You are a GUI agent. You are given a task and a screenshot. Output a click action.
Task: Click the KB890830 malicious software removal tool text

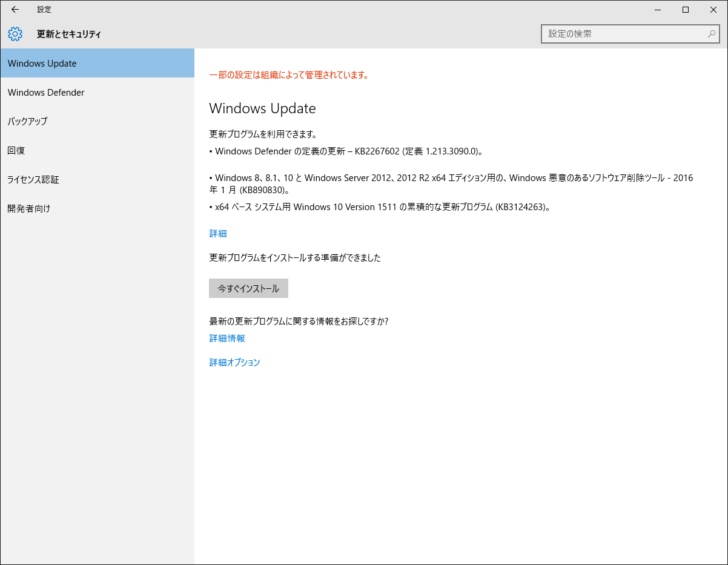[451, 183]
